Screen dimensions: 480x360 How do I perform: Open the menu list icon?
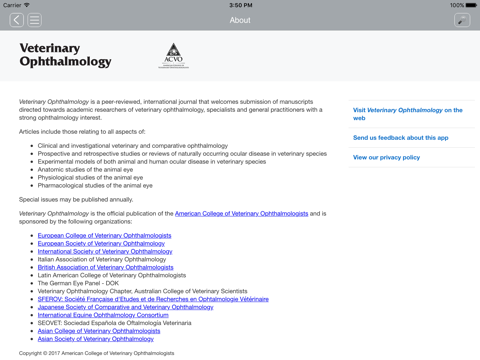pyautogui.click(x=34, y=20)
